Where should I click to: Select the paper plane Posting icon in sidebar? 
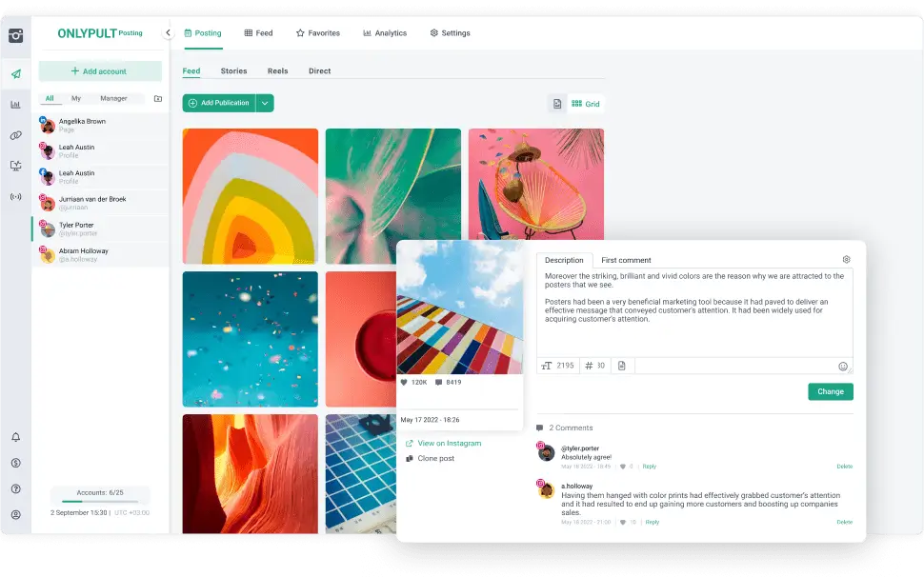click(14, 74)
